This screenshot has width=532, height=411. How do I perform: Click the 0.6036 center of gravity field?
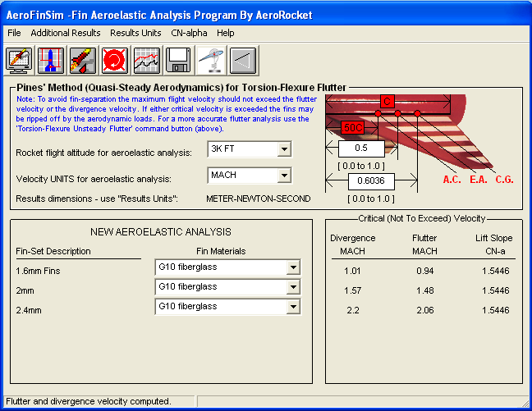pos(371,181)
